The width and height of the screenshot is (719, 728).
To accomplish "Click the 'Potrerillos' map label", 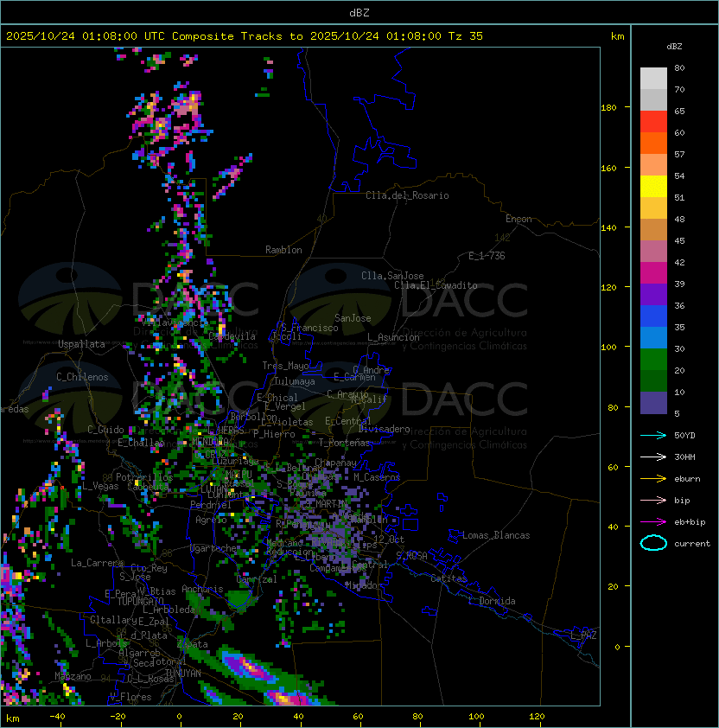I will point(144,477).
